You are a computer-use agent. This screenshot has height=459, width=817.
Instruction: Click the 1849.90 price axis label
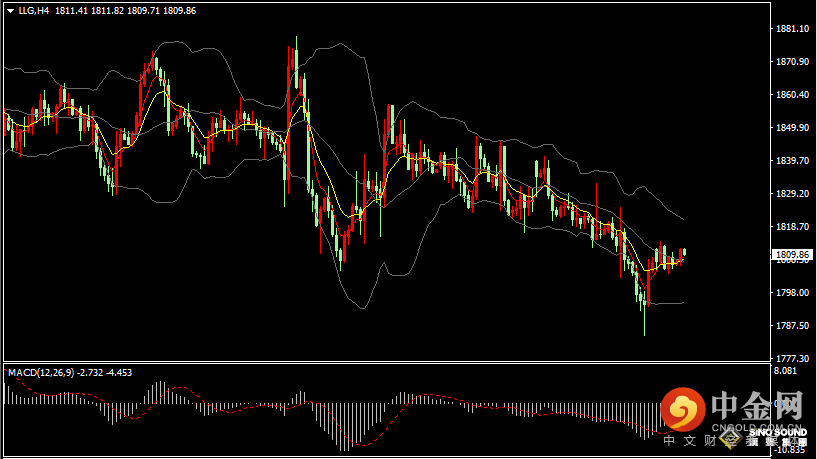click(793, 128)
